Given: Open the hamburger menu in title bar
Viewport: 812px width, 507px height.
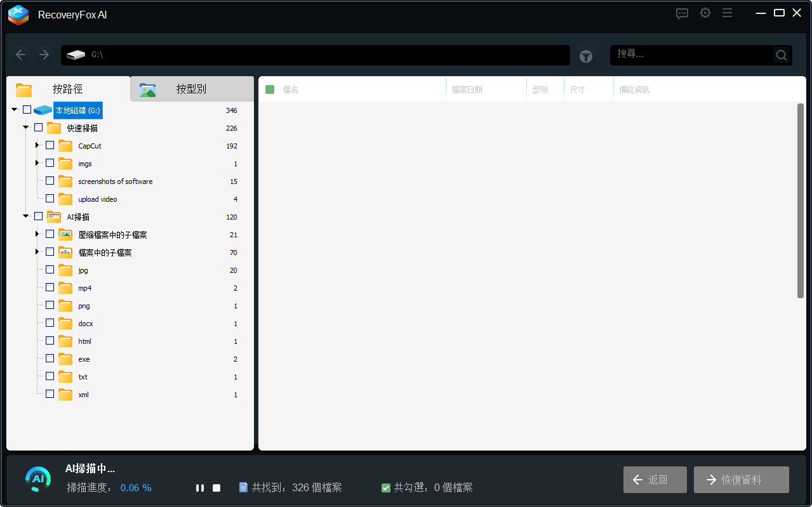Looking at the screenshot, I should [727, 13].
